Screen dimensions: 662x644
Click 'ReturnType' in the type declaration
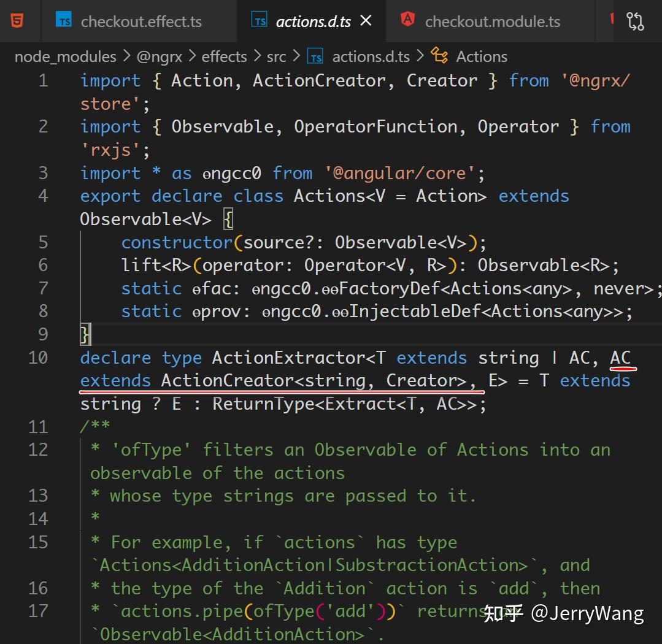tap(263, 404)
